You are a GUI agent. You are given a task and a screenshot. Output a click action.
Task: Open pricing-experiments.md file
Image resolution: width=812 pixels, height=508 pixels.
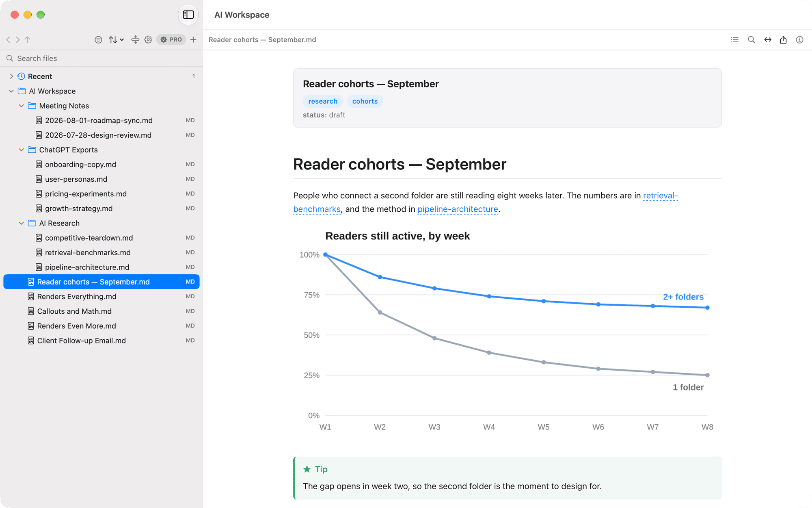[101, 194]
